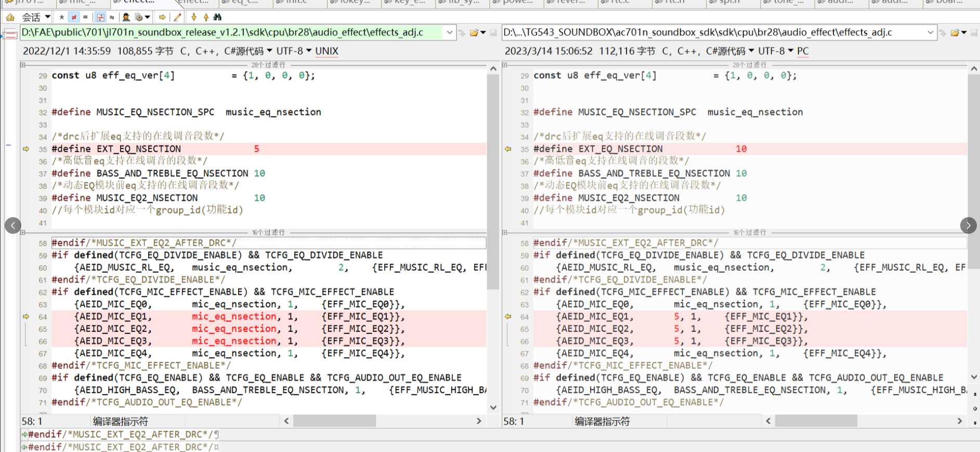Click the Home icon in toolbar
This screenshot has width=980, height=452.
pos(10,17)
